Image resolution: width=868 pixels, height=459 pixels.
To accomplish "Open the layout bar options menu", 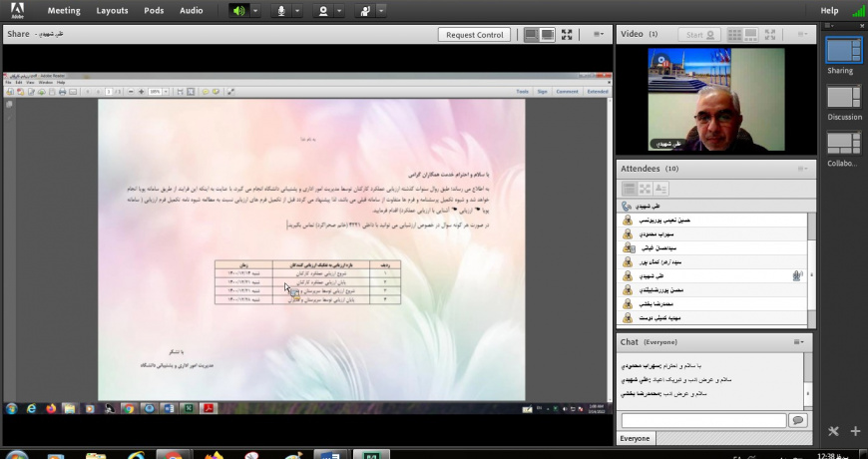I will [x=829, y=26].
